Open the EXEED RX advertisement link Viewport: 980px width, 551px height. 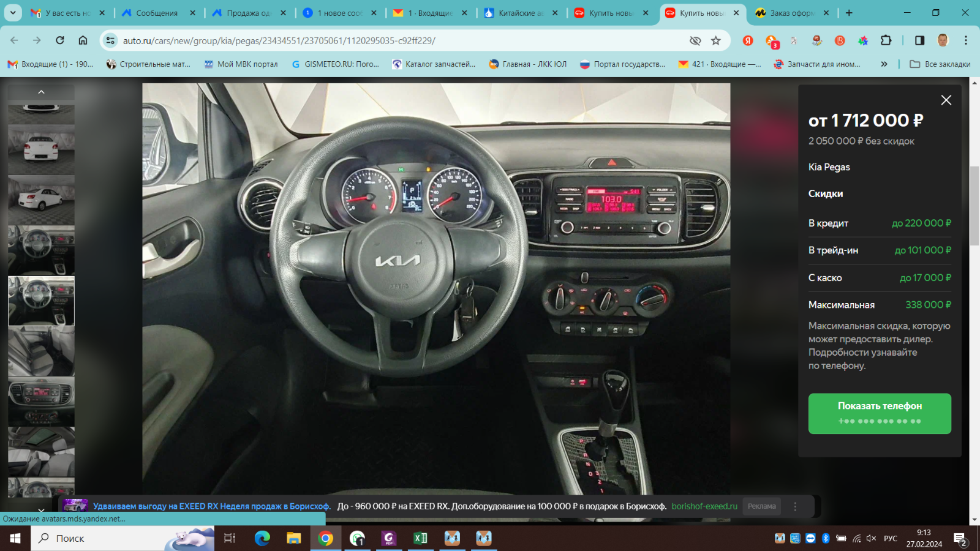[x=212, y=506]
